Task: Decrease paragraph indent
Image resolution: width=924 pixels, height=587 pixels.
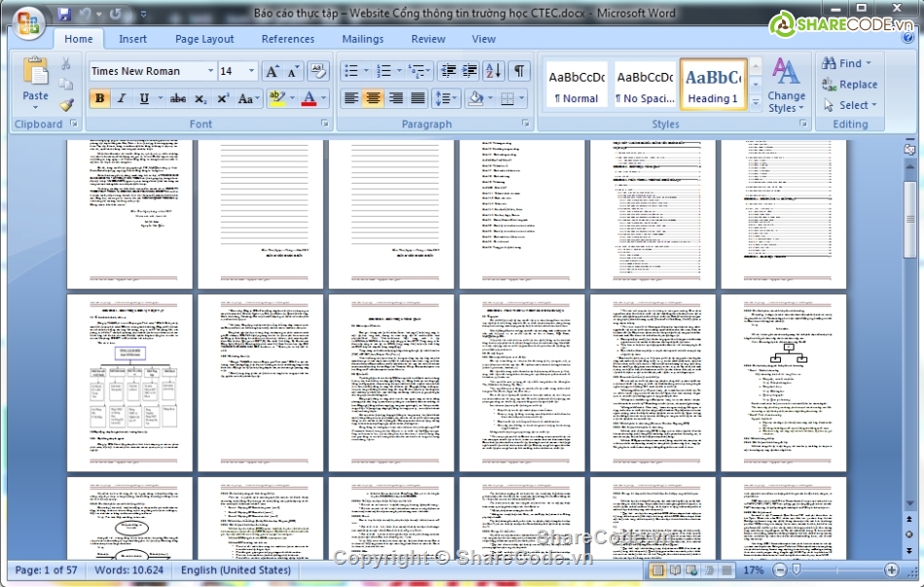Action: [x=447, y=71]
